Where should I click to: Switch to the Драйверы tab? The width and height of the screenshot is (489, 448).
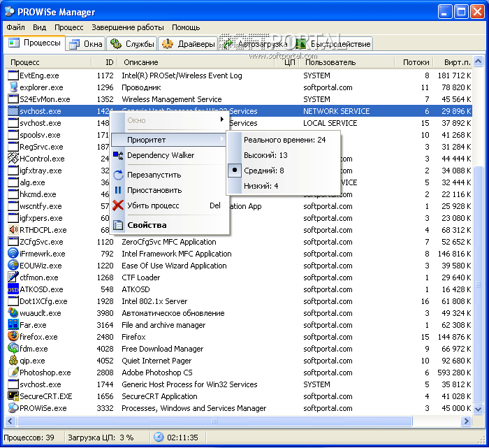189,44
